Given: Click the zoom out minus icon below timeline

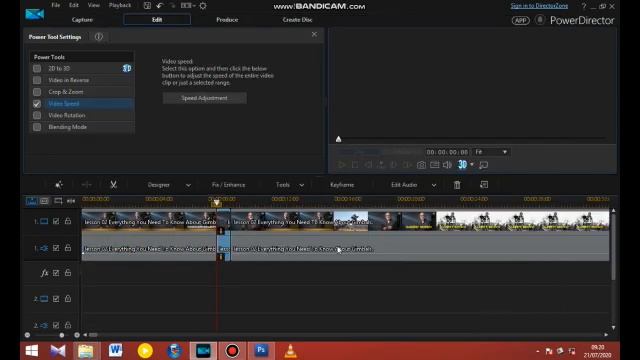Looking at the screenshot, I should (27, 335).
